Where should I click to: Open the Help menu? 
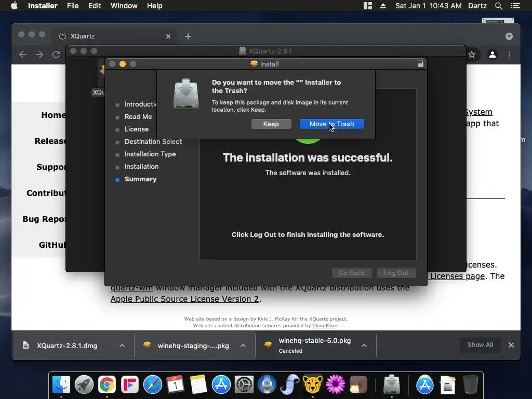coord(154,6)
